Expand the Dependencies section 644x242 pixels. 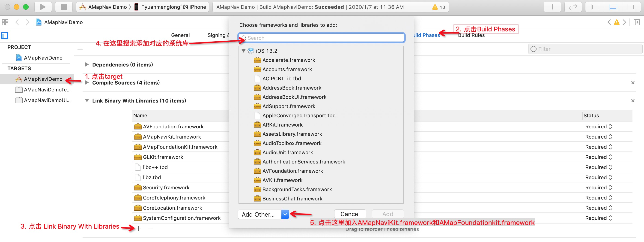(x=87, y=65)
